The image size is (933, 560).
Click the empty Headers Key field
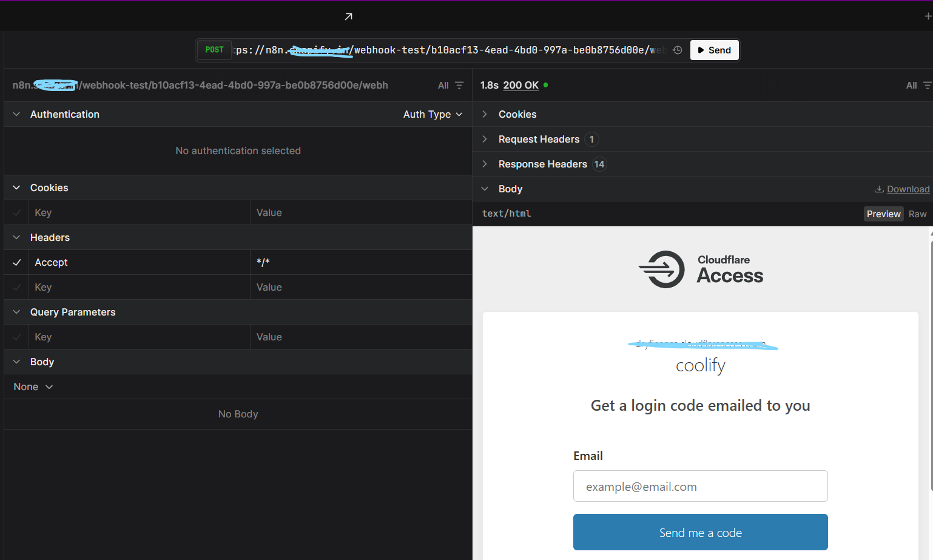click(140, 287)
